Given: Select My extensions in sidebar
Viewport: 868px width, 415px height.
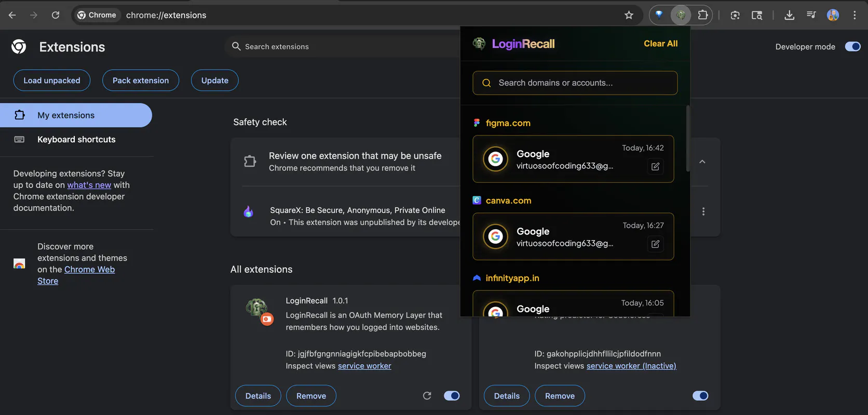Looking at the screenshot, I should [x=76, y=115].
